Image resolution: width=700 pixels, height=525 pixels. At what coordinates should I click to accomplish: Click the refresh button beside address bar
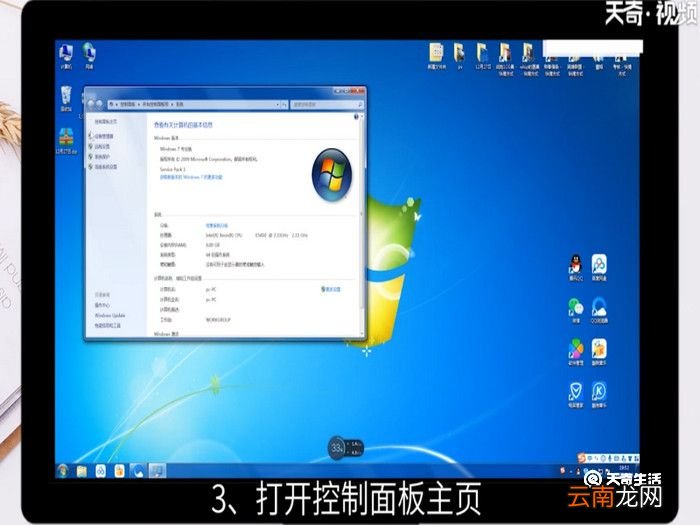(284, 104)
